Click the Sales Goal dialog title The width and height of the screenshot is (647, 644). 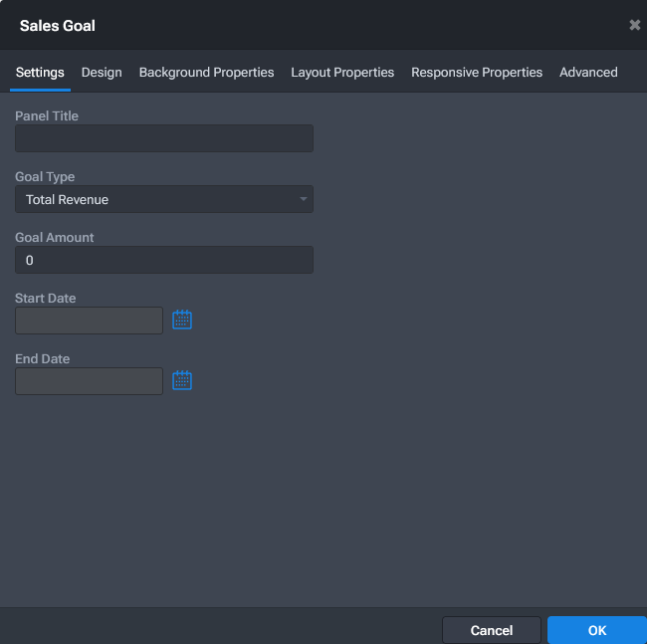tap(58, 25)
